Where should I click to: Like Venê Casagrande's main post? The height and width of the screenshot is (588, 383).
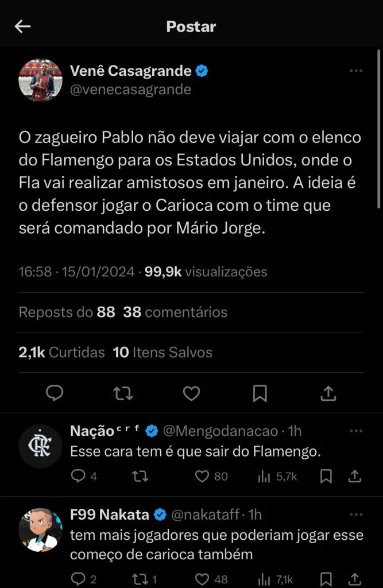click(191, 393)
